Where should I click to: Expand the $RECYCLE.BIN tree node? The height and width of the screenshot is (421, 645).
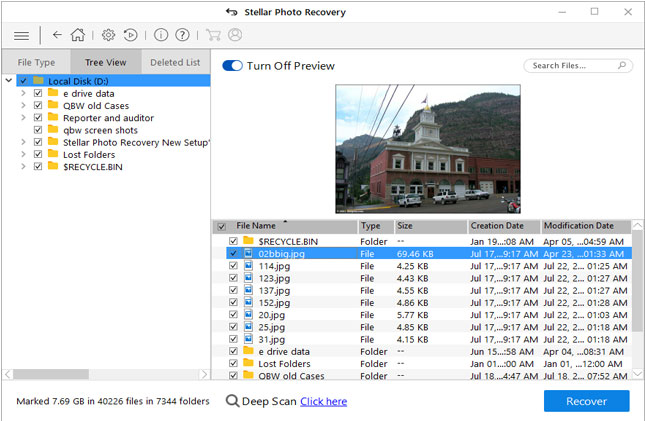(23, 166)
